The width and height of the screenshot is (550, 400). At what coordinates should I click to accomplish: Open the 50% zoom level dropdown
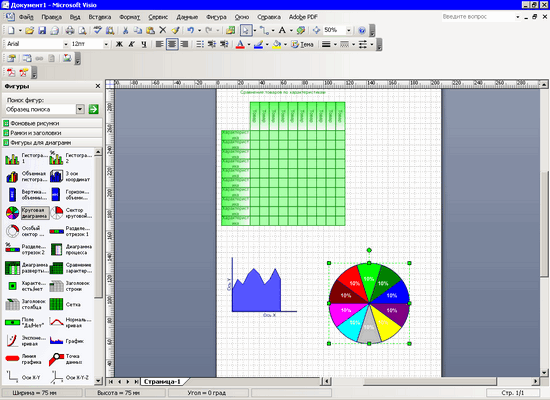pyautogui.click(x=348, y=31)
